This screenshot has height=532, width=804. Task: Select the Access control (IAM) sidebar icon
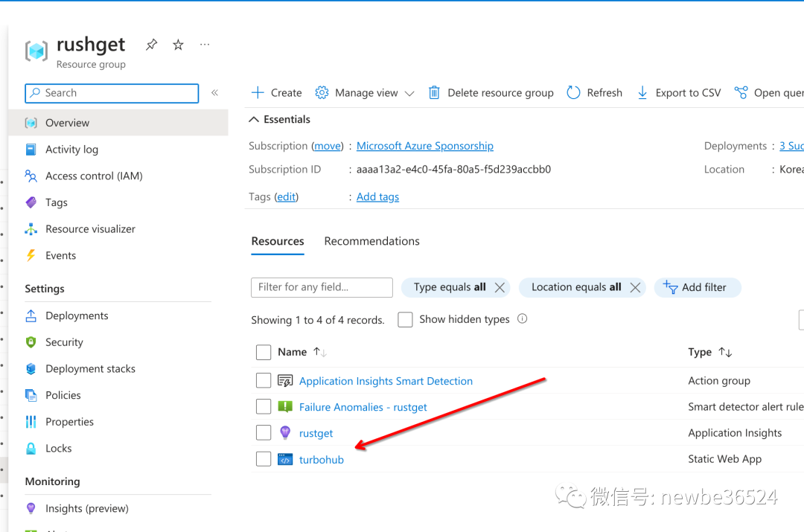pos(31,176)
